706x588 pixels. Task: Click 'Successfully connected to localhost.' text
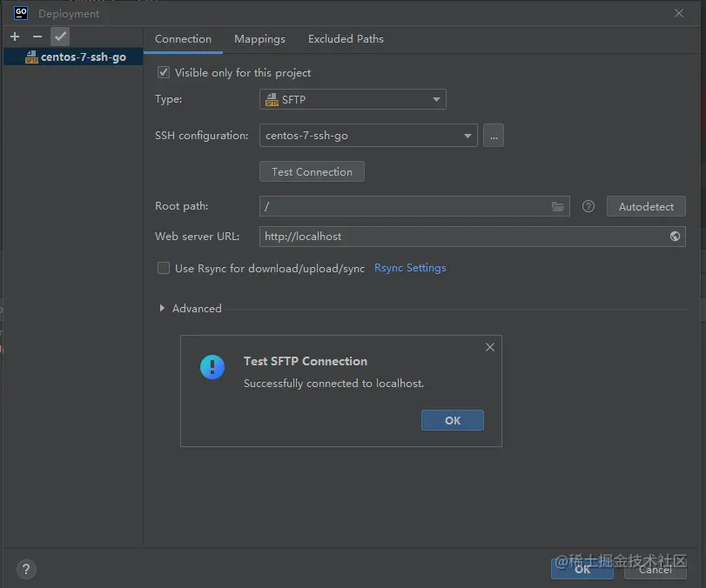pyautogui.click(x=333, y=384)
